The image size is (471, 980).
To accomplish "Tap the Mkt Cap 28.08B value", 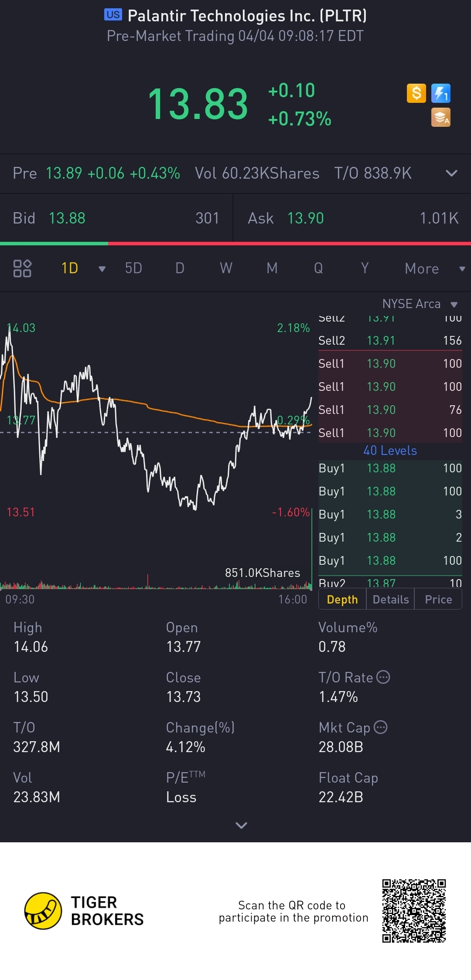I will (x=341, y=747).
